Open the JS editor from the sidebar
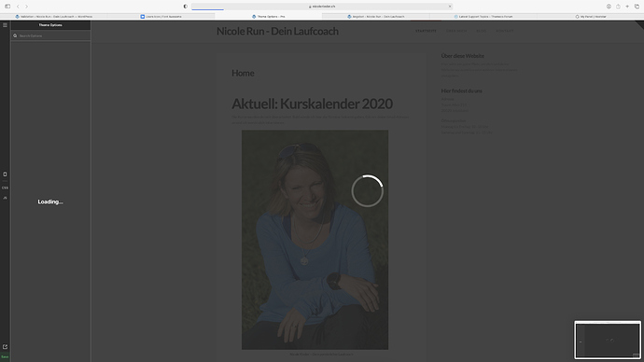The image size is (644, 362). click(x=5, y=198)
